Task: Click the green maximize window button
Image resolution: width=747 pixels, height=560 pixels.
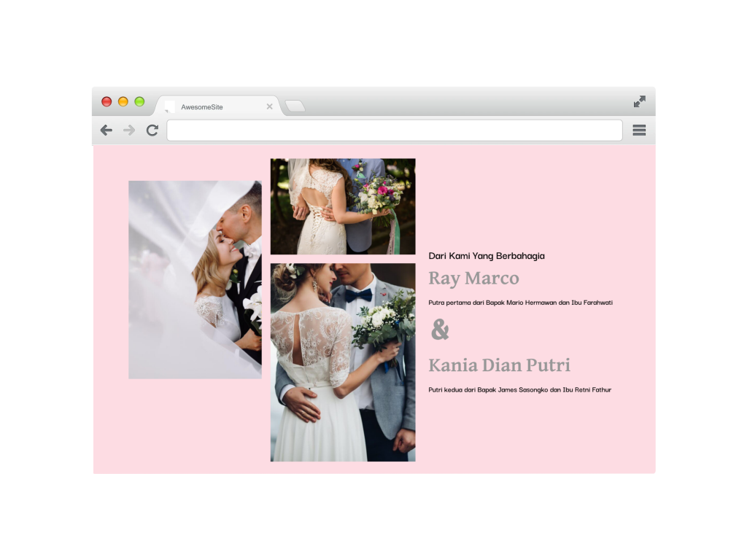Action: [x=139, y=101]
